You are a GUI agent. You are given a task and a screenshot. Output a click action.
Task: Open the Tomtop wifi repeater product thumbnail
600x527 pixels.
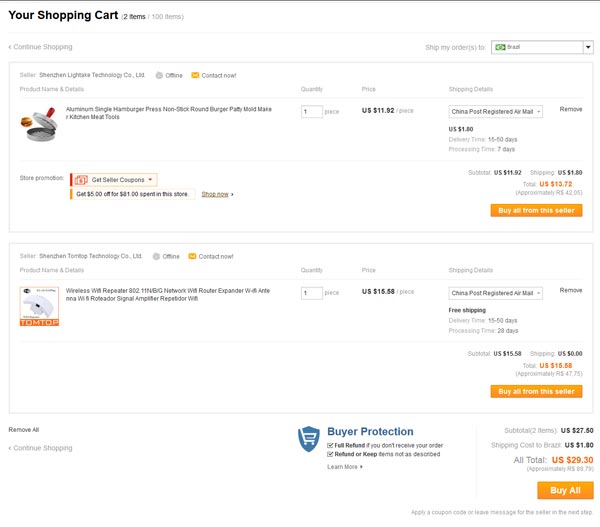[x=39, y=306]
